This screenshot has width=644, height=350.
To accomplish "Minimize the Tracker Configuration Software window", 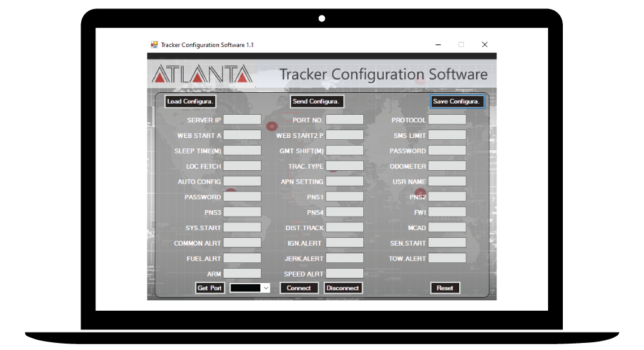I will (x=438, y=44).
